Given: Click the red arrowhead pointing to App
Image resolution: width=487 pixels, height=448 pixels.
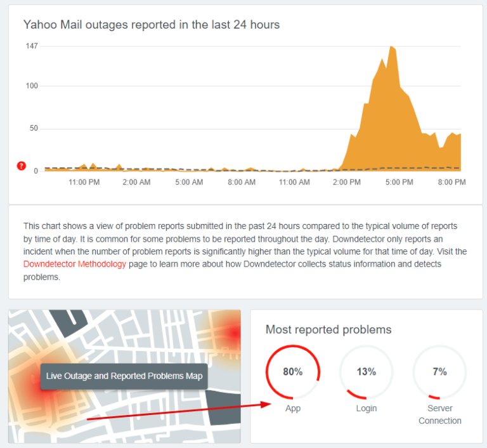Looking at the screenshot, I should (266, 404).
